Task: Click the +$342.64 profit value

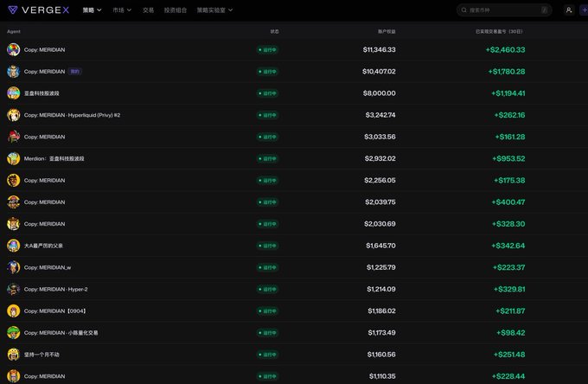Action: [508, 246]
